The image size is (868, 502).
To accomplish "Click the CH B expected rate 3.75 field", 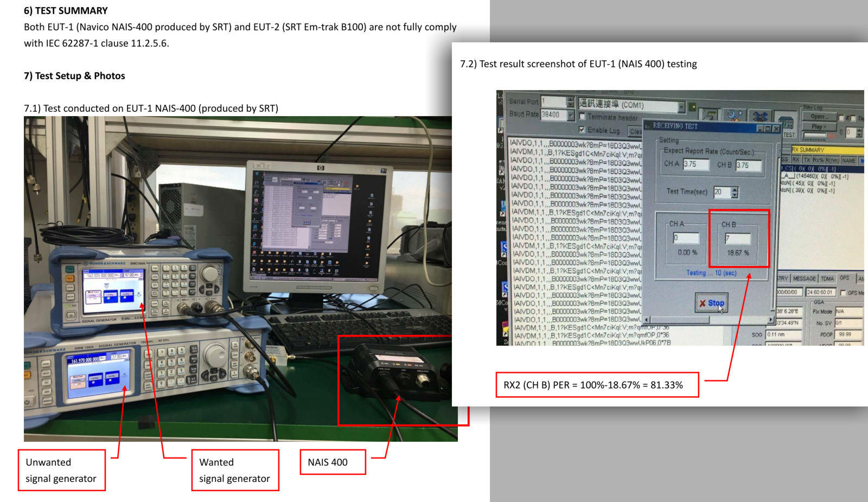I will [749, 166].
